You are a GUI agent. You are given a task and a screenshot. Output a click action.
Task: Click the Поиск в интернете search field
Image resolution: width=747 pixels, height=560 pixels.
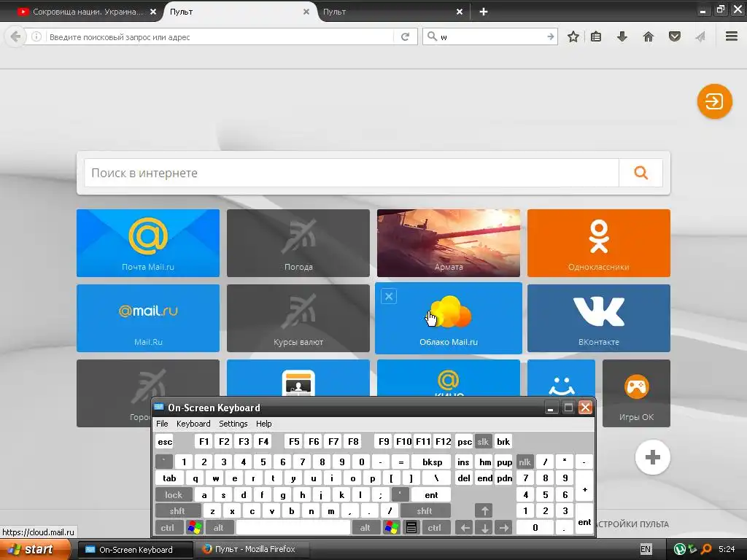tap(352, 172)
